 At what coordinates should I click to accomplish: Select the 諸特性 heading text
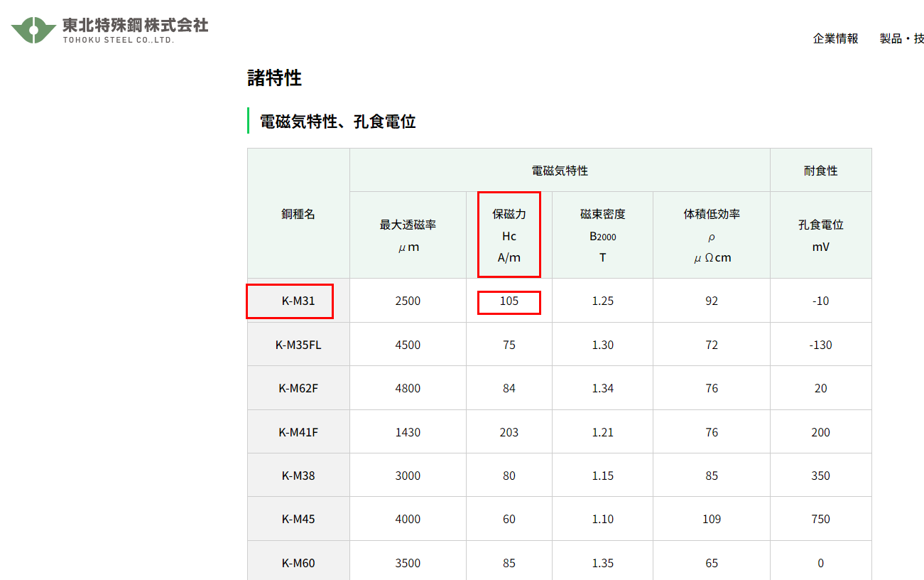tap(274, 78)
